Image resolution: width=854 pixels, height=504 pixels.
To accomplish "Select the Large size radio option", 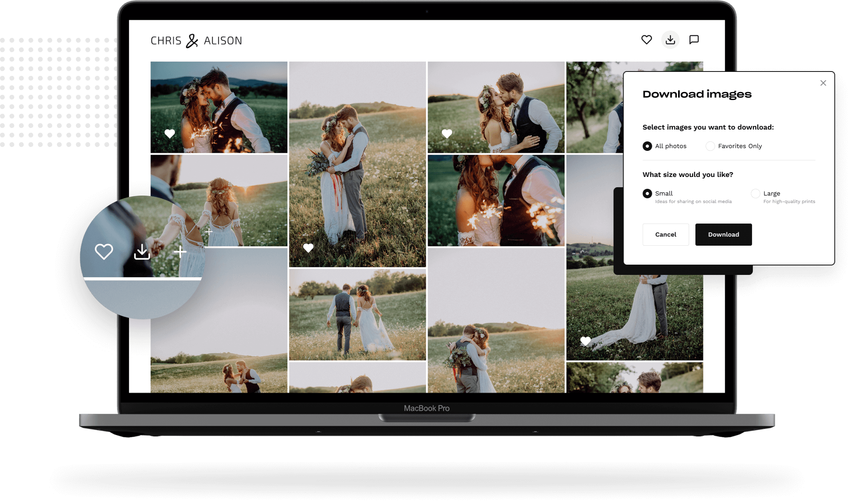I will coord(755,194).
